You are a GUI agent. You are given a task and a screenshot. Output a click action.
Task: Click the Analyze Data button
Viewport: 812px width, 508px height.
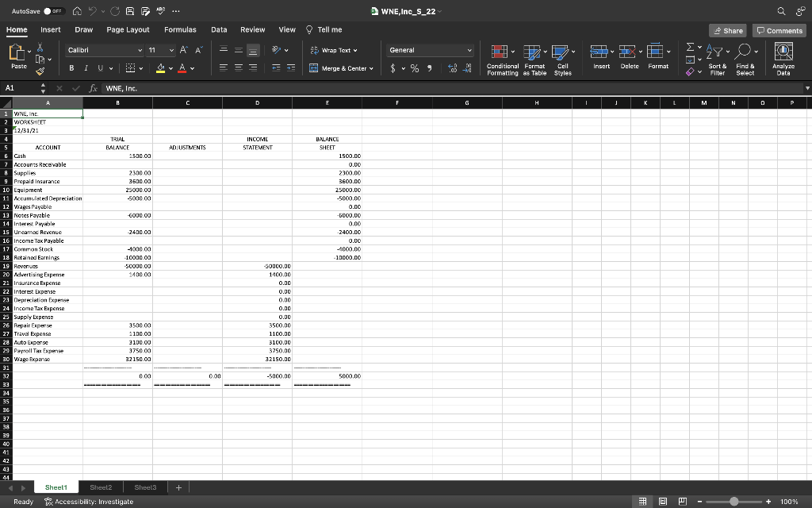point(783,60)
